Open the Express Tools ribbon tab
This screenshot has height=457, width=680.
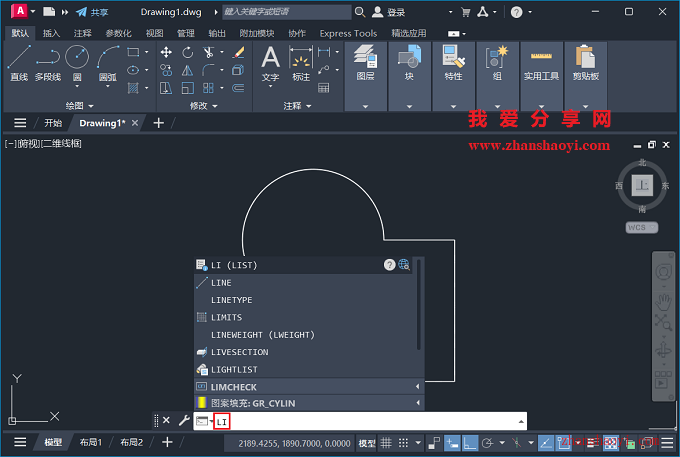[348, 33]
